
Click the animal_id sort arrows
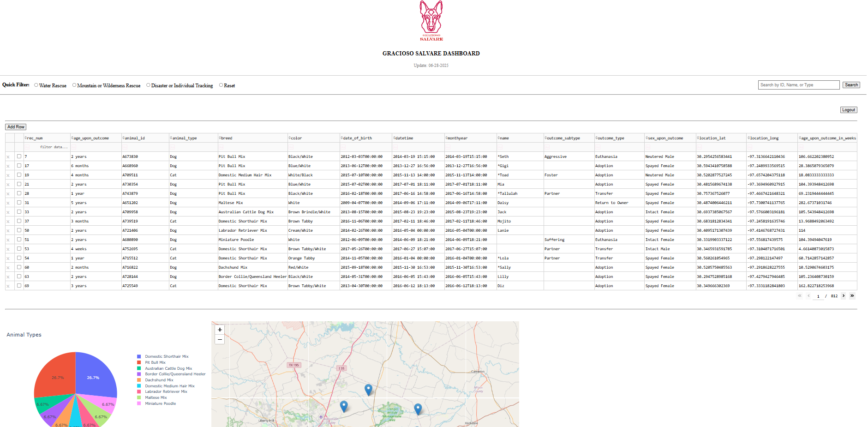click(124, 138)
